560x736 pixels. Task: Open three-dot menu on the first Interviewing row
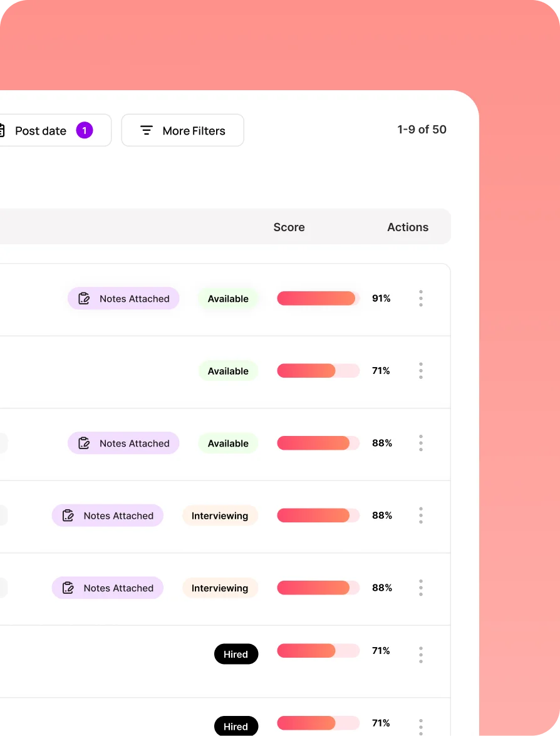(420, 516)
